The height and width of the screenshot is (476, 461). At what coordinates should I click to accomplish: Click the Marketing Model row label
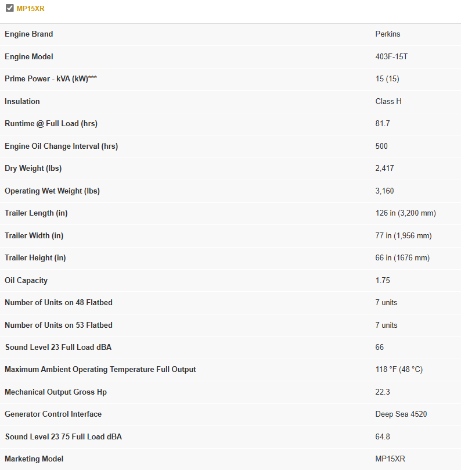point(34,459)
